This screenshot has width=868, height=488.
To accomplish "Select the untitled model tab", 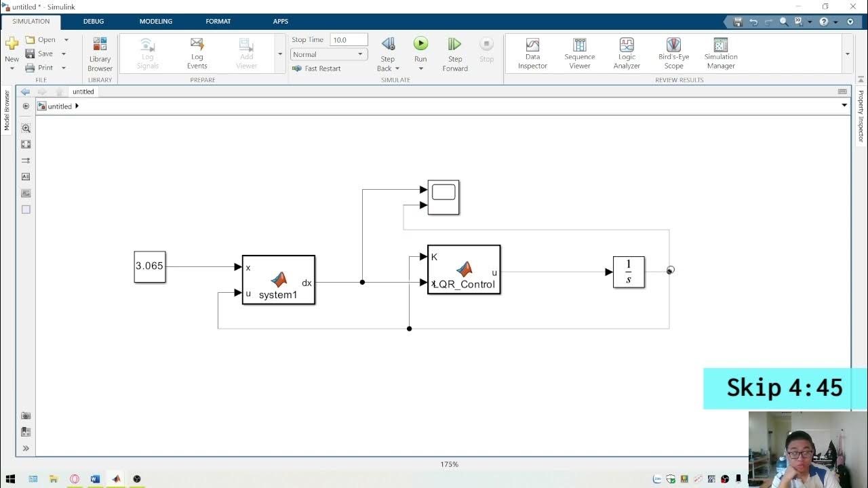I will (x=83, y=91).
